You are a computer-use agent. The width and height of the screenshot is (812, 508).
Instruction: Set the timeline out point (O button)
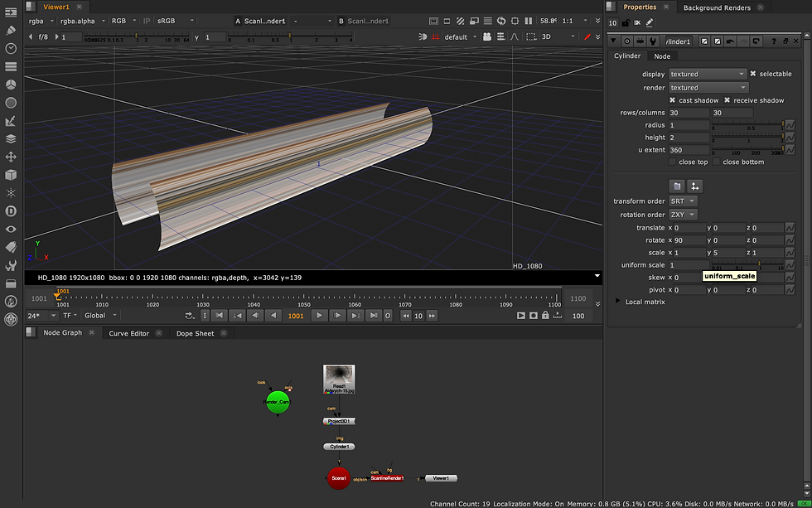(x=388, y=316)
